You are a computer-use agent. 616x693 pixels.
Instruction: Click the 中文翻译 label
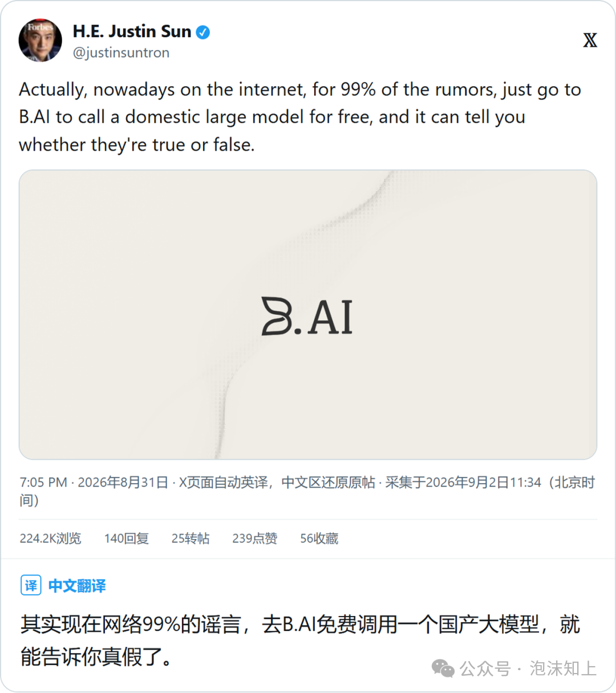click(77, 586)
